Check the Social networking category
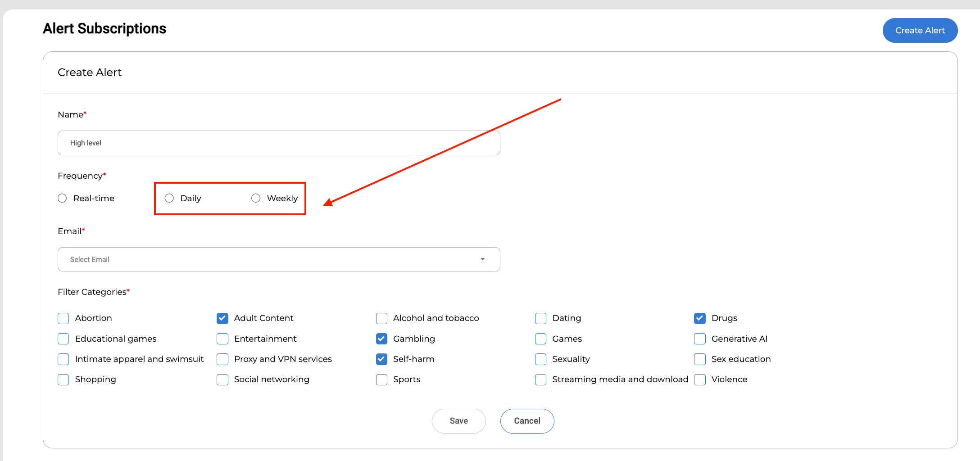 [x=222, y=380]
